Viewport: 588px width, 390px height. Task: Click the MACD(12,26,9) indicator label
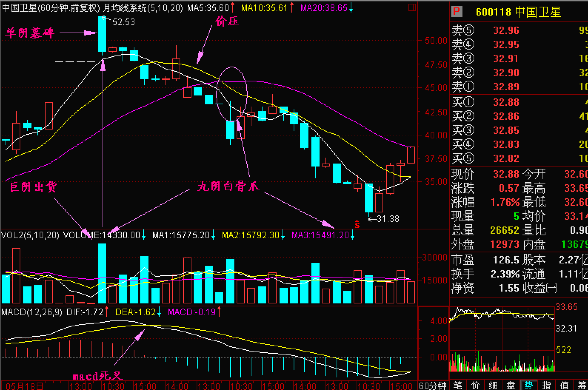click(x=32, y=312)
